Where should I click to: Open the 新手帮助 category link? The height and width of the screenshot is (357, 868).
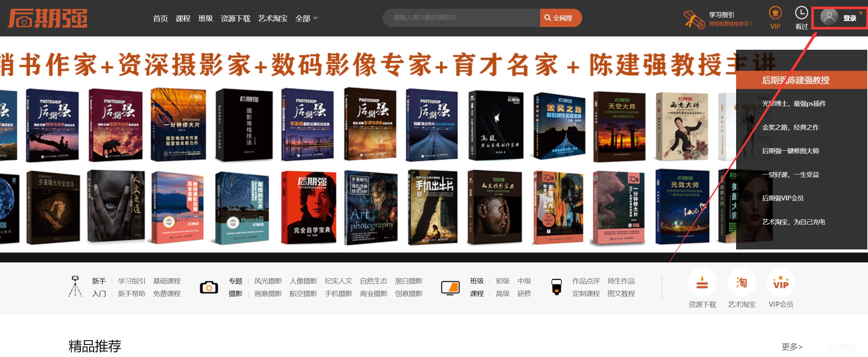(x=132, y=294)
